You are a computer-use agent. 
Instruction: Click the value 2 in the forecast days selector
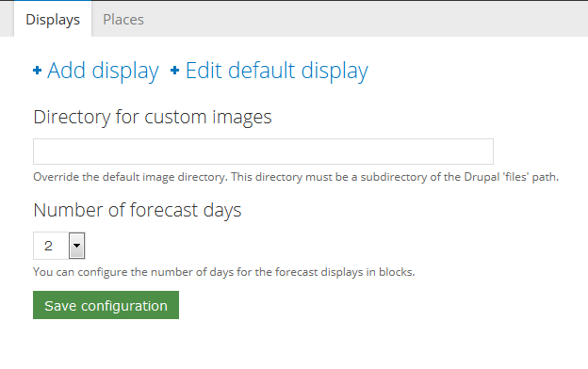pyautogui.click(x=48, y=246)
